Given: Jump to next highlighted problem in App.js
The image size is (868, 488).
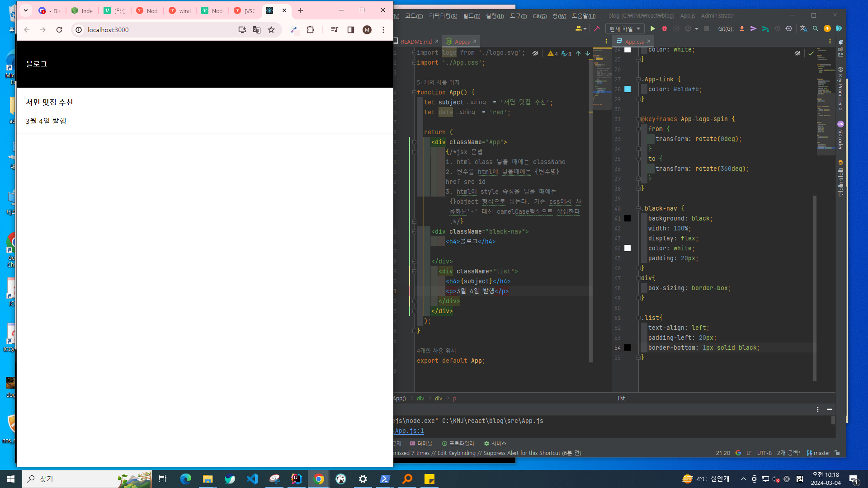Looking at the screenshot, I should [x=588, y=53].
